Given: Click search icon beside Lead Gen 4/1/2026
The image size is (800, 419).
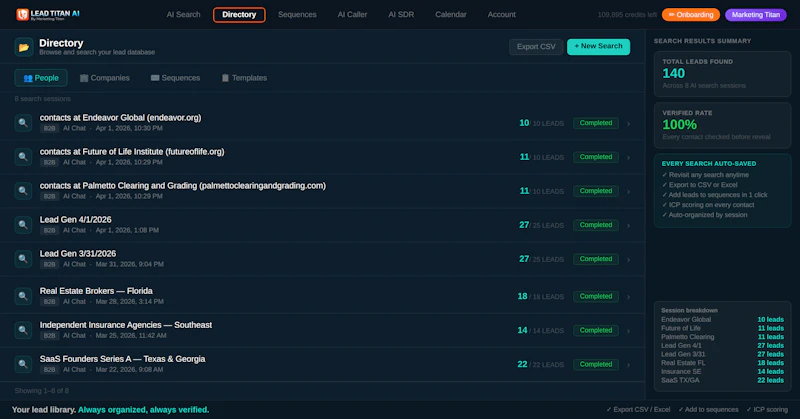Looking at the screenshot, I should coord(23,225).
